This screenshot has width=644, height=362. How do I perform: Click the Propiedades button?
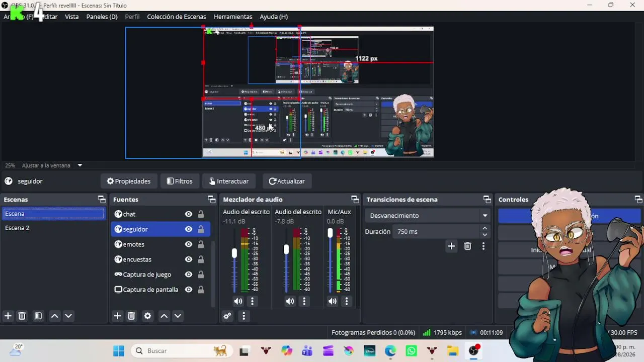click(129, 181)
